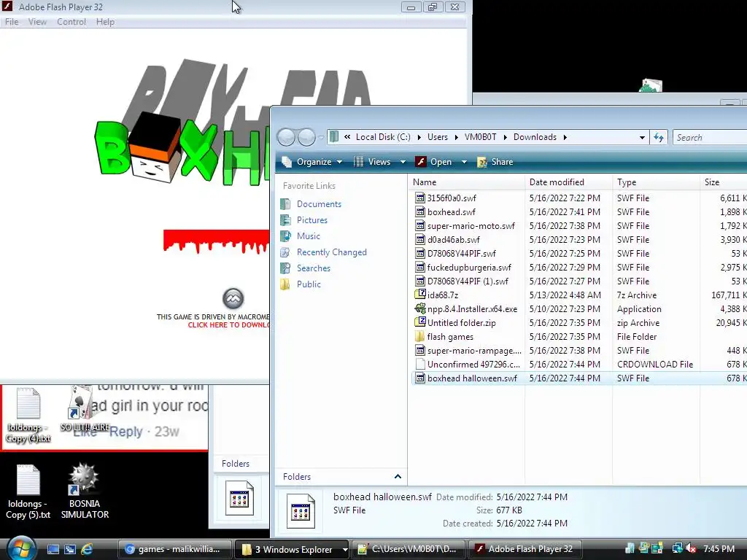Screen dimensions: 747x560
Task: Select the flash games folder icon
Action: click(x=419, y=336)
